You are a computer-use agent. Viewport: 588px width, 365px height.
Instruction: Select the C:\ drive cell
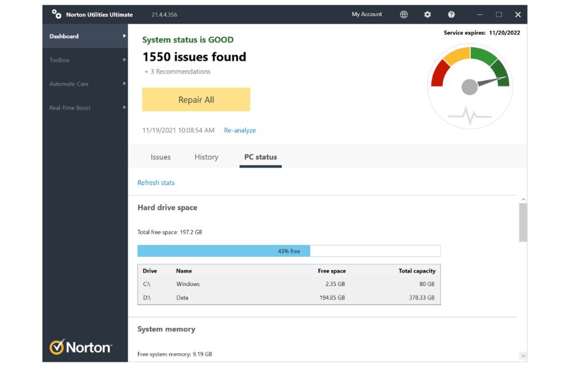pos(146,284)
